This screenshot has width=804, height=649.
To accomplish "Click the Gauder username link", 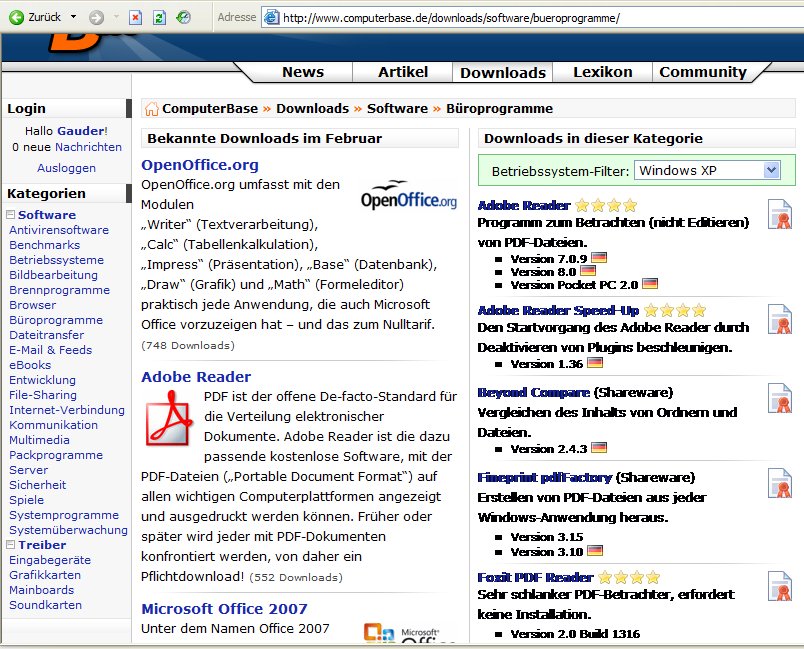I will pos(81,131).
